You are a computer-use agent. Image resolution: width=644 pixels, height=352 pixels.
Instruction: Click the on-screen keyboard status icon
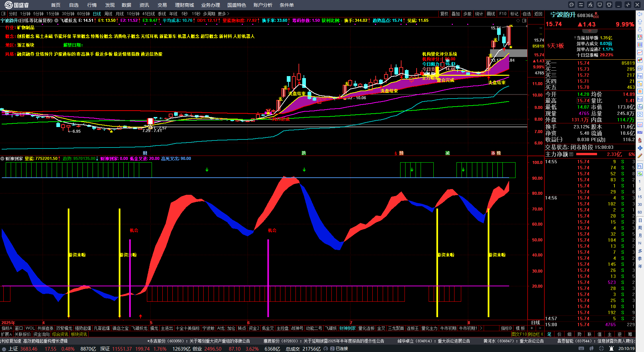point(581,349)
